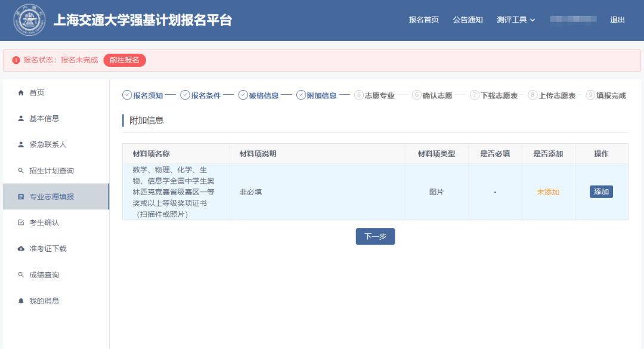644x349 pixels.
Task: Open step 5 志愿专业 in progress bar
Action: [376, 94]
